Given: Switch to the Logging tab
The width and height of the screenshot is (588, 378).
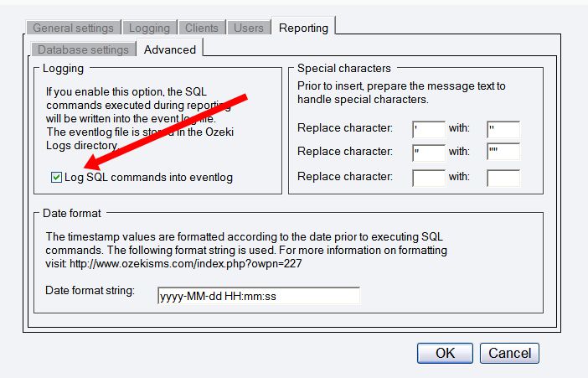Looking at the screenshot, I should 150,28.
